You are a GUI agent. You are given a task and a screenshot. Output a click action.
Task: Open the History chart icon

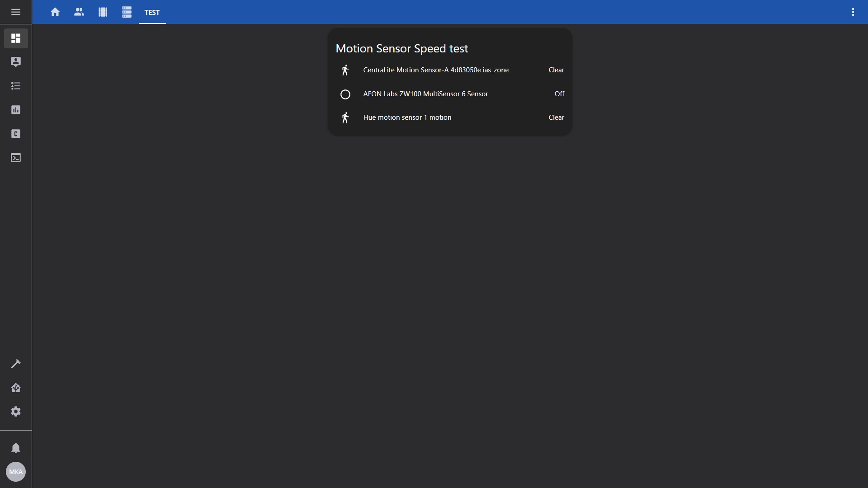point(16,110)
